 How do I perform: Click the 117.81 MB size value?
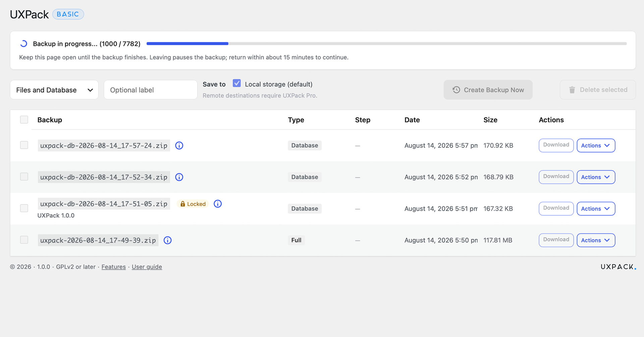click(498, 240)
